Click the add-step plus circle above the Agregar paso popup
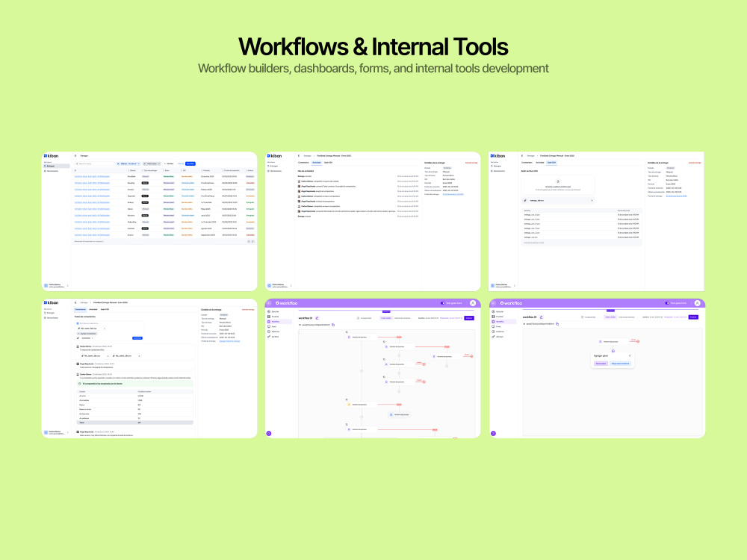 click(x=613, y=351)
